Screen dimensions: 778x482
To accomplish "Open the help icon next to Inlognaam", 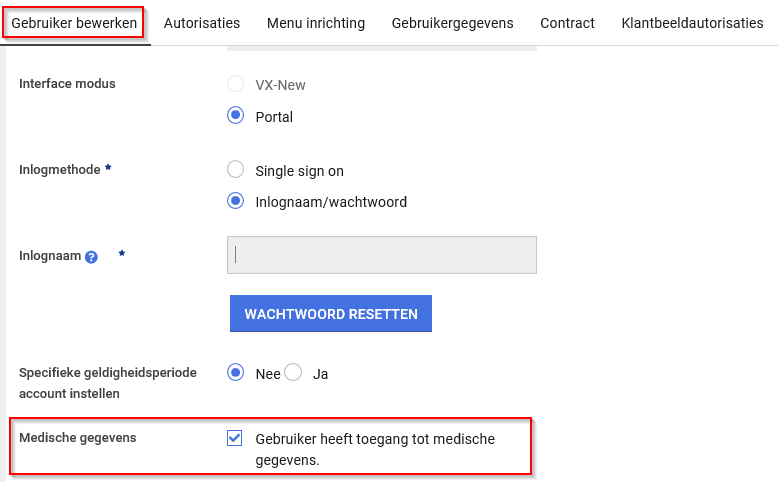I will coord(91,256).
